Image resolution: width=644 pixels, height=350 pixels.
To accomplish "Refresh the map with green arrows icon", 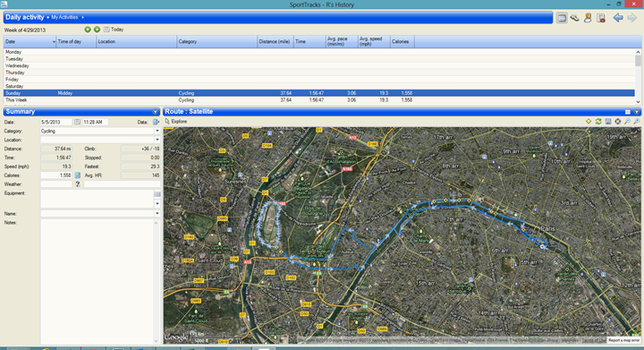I will (x=598, y=122).
